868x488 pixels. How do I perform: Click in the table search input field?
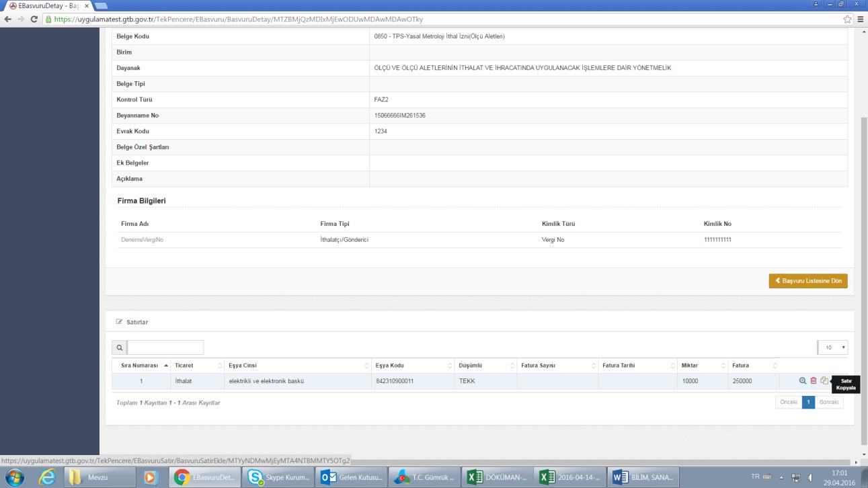[x=165, y=348]
